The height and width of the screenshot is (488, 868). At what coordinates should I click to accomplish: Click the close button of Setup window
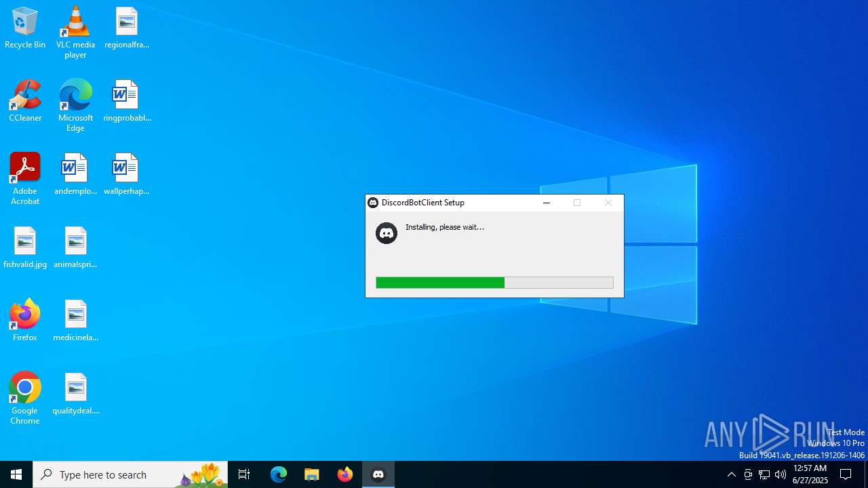click(608, 203)
